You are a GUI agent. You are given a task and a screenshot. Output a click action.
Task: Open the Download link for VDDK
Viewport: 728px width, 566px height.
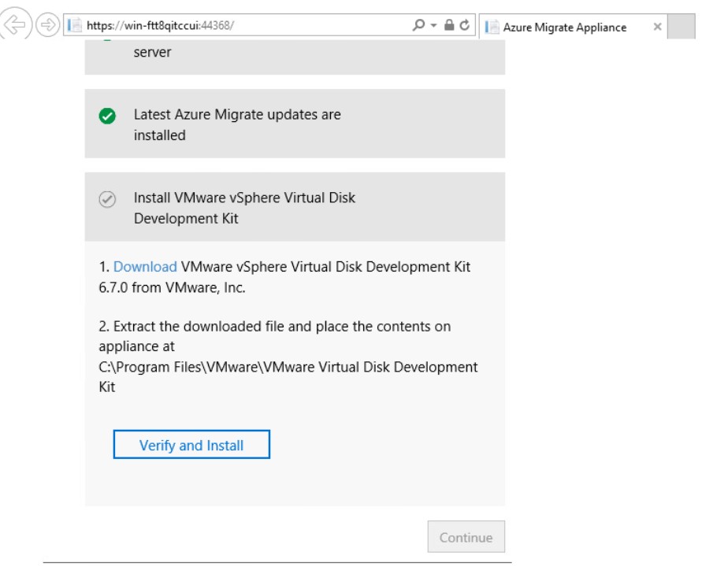(x=145, y=267)
